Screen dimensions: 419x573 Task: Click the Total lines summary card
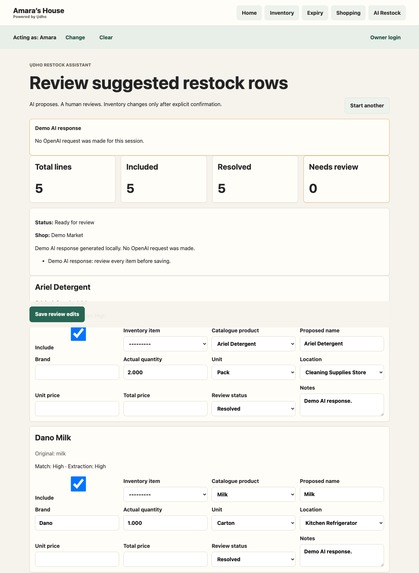(72, 179)
